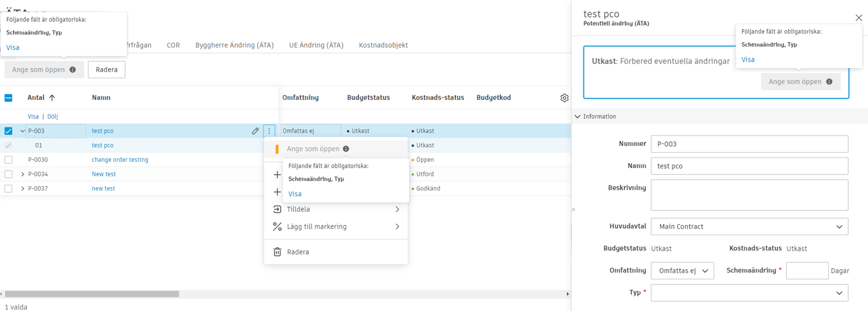868x311 pixels.
Task: Open the Huvudavtal Main Contract dropdown
Action: pos(749,226)
